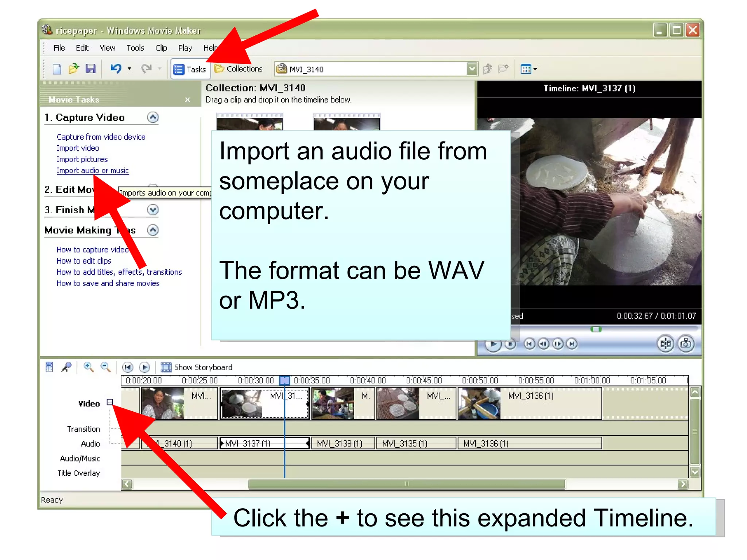Click Set Audio Levels timeline icon
The image size is (747, 560).
point(50,367)
